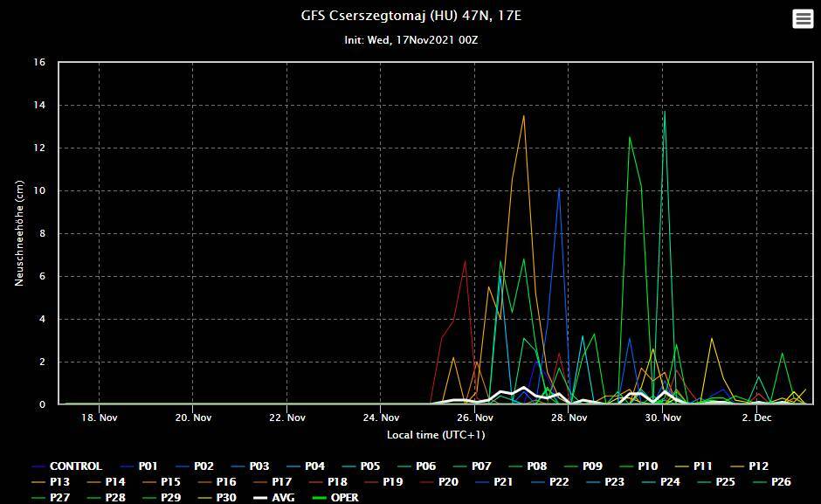Click the Neuschneehöhe y-axis title
Viewport: 821px width, 504px height.
(x=18, y=233)
